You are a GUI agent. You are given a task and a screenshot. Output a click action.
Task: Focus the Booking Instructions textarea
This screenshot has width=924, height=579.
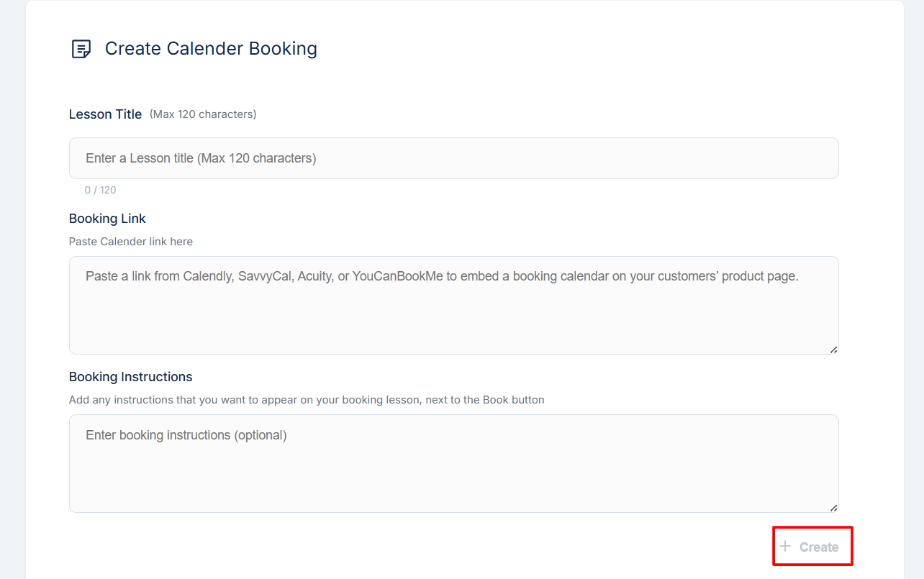[454, 463]
